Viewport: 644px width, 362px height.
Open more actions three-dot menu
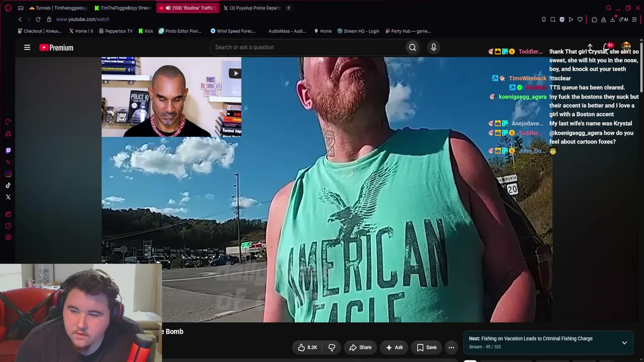(x=451, y=347)
